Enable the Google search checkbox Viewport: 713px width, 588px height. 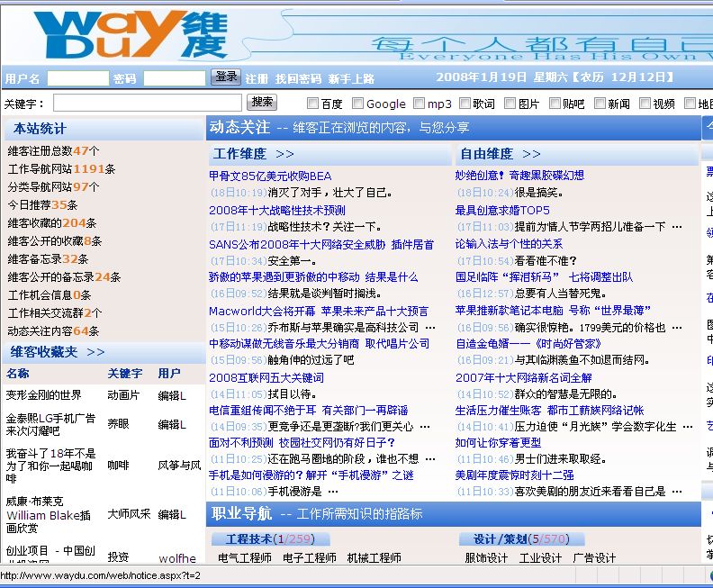[x=358, y=104]
